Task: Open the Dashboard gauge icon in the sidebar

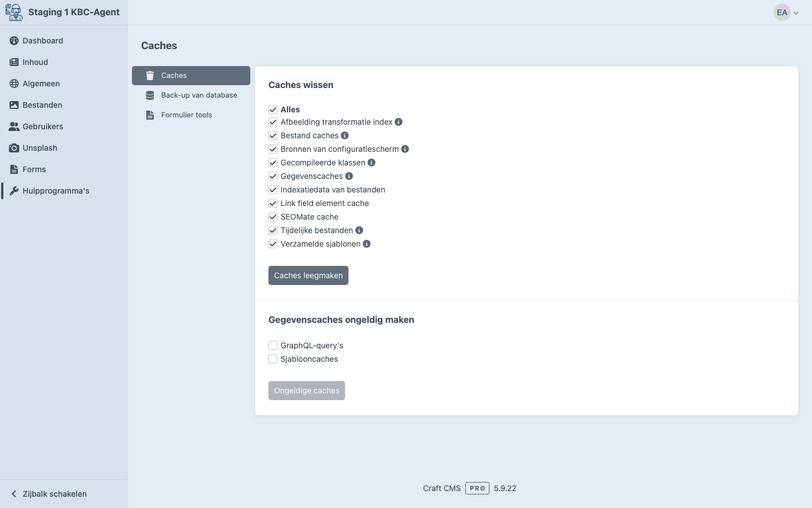Action: tap(14, 41)
